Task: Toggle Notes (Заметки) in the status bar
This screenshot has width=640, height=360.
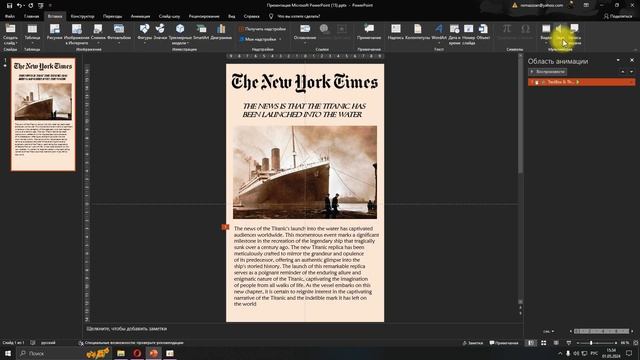Action: [x=473, y=343]
